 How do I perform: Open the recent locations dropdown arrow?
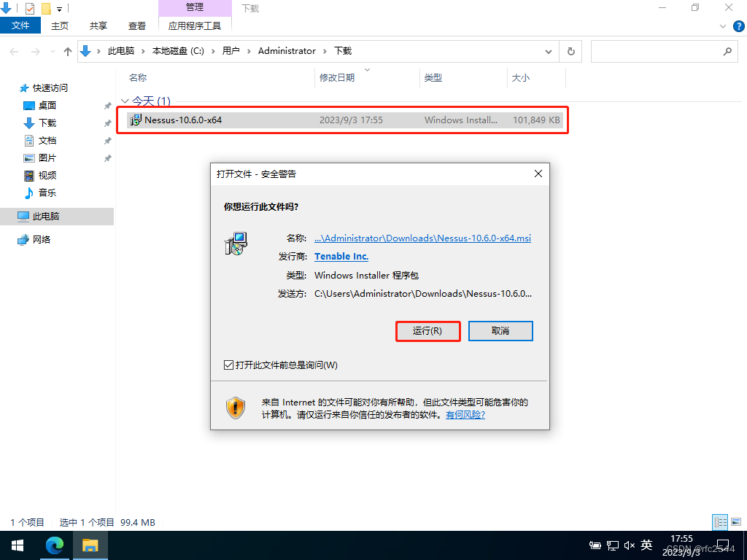click(53, 52)
